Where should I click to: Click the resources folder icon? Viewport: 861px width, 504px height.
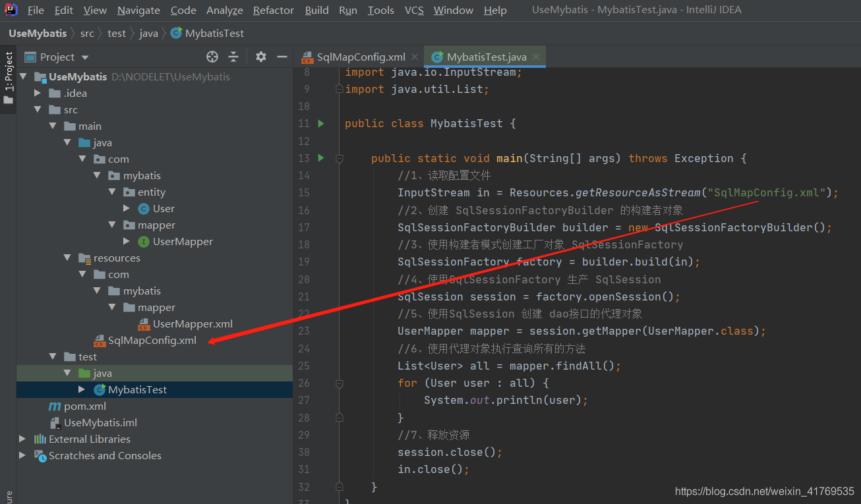point(84,258)
